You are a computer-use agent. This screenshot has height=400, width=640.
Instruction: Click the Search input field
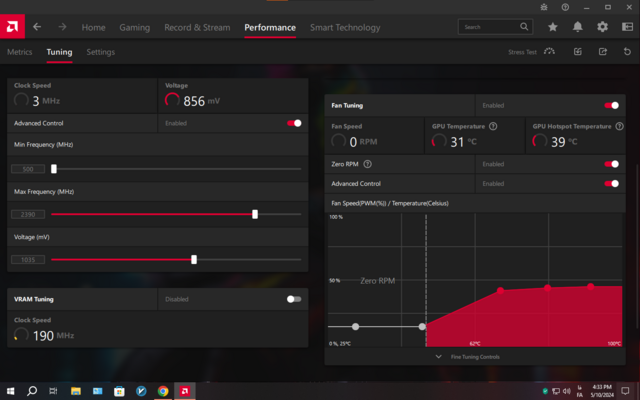pos(490,27)
